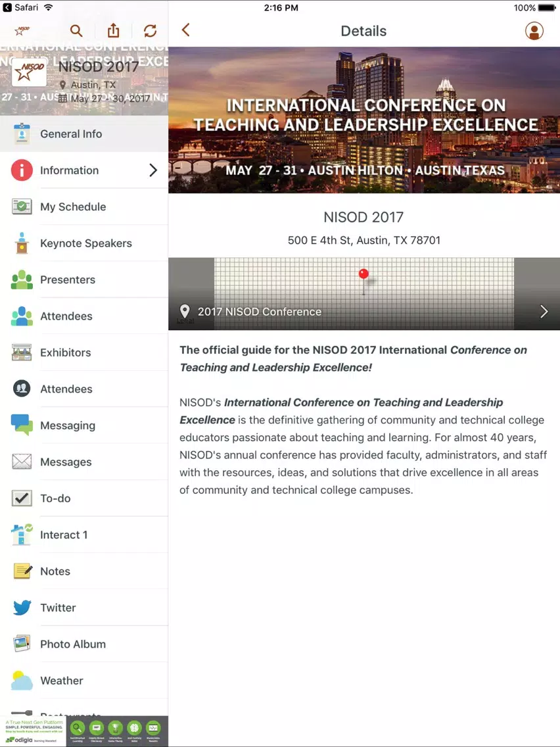Return to Safari via status bar link

20,8
